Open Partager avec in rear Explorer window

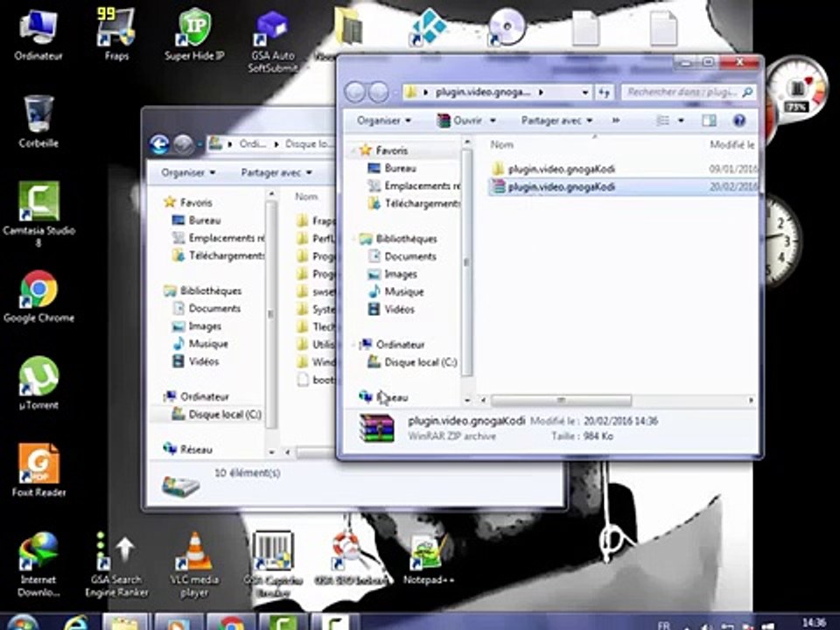coord(276,172)
